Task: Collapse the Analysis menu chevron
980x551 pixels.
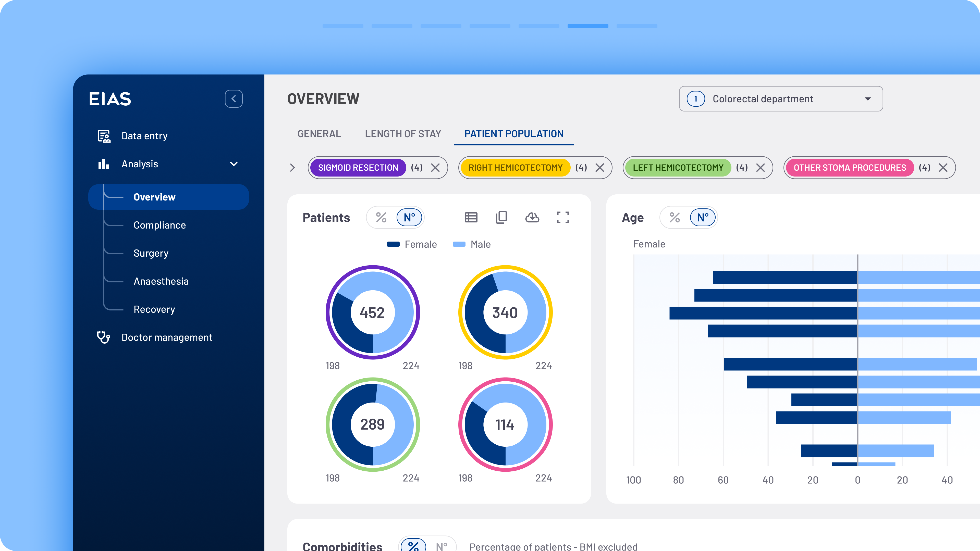Action: 234,164
